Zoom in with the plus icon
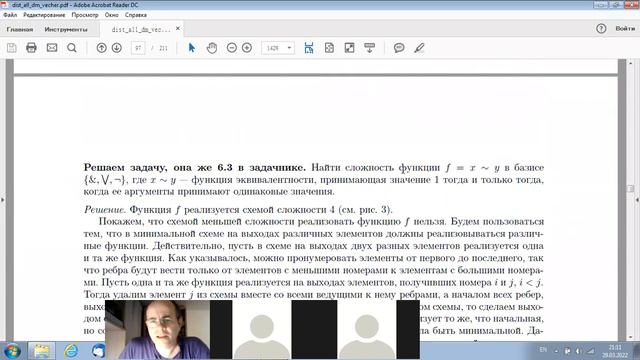The height and width of the screenshot is (360, 640). 247,48
